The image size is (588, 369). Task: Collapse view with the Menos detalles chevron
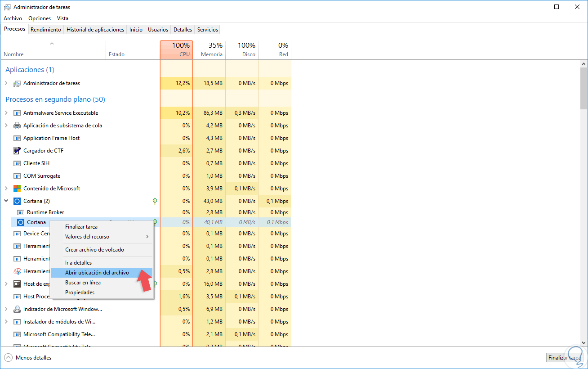click(8, 358)
